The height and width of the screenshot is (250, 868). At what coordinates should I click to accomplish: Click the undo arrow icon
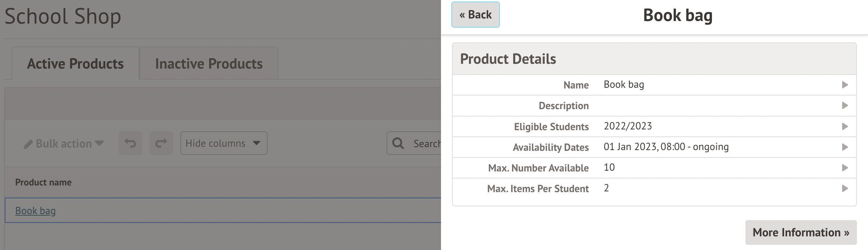pyautogui.click(x=130, y=143)
